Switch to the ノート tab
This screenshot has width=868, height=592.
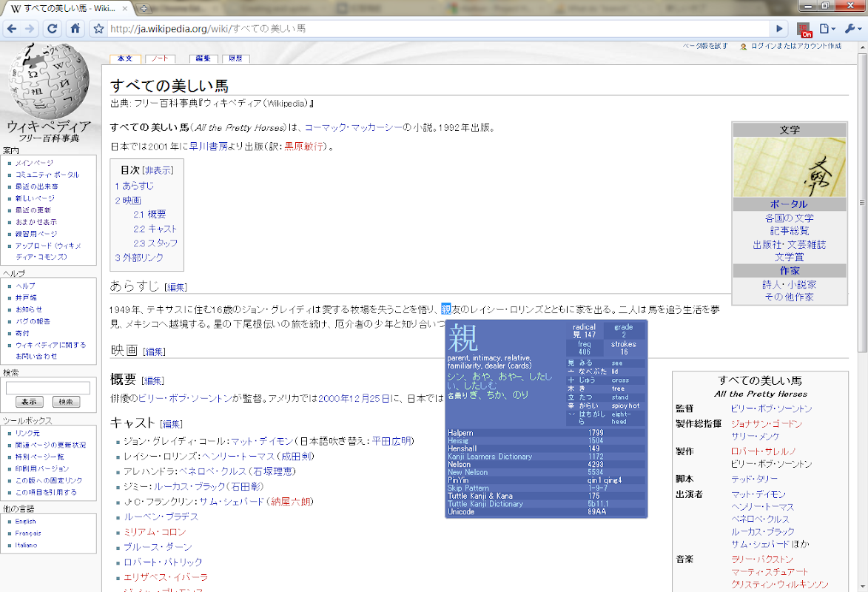click(x=159, y=58)
